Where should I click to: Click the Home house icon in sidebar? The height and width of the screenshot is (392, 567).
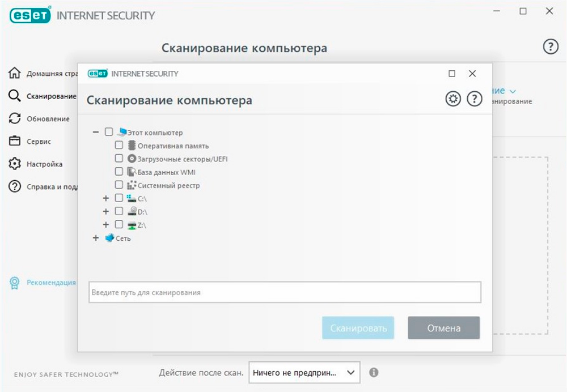tap(15, 73)
